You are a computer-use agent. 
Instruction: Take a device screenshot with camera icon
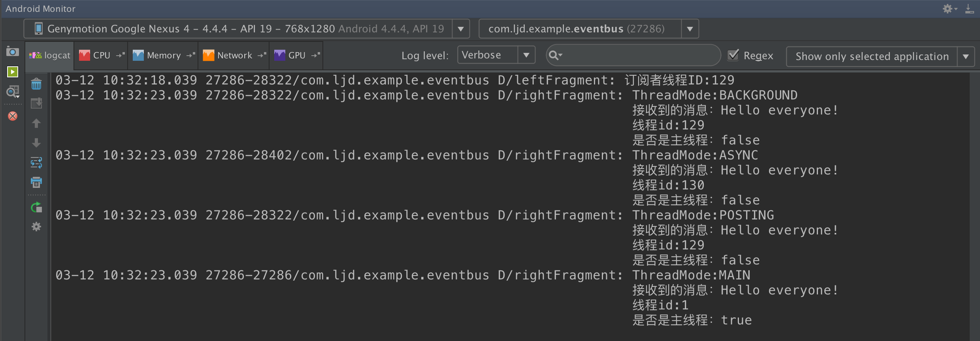coord(13,52)
